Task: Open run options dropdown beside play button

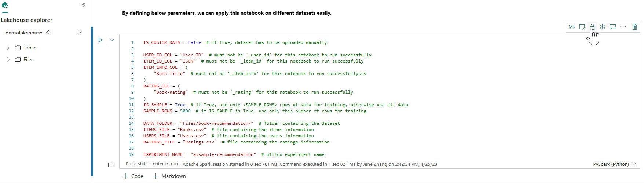Action: [x=112, y=40]
